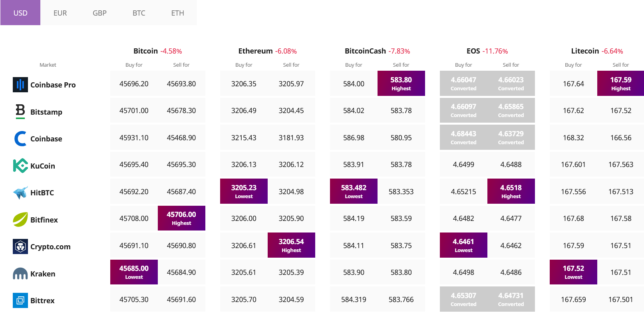
Task: Select the ETH currency tab
Action: (x=177, y=13)
